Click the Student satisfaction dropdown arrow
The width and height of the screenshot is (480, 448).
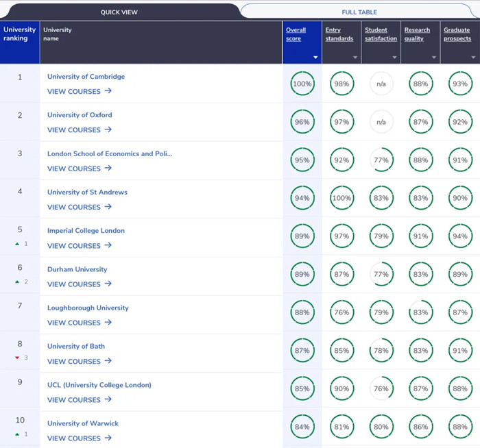(394, 58)
